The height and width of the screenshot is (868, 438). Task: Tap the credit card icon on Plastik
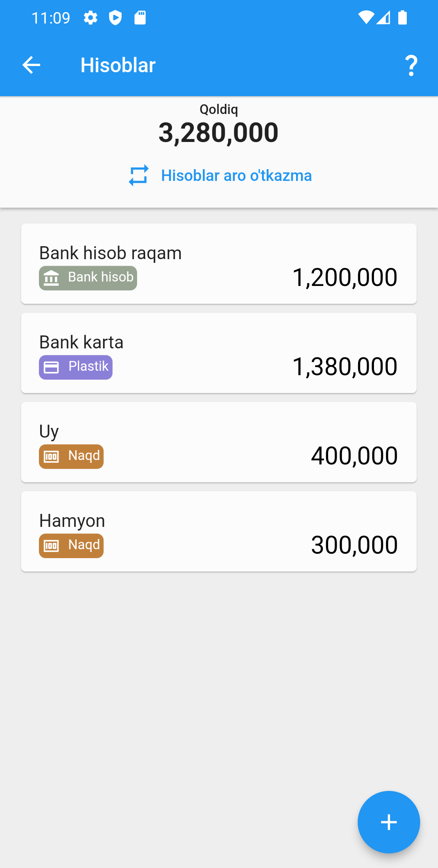coord(52,367)
